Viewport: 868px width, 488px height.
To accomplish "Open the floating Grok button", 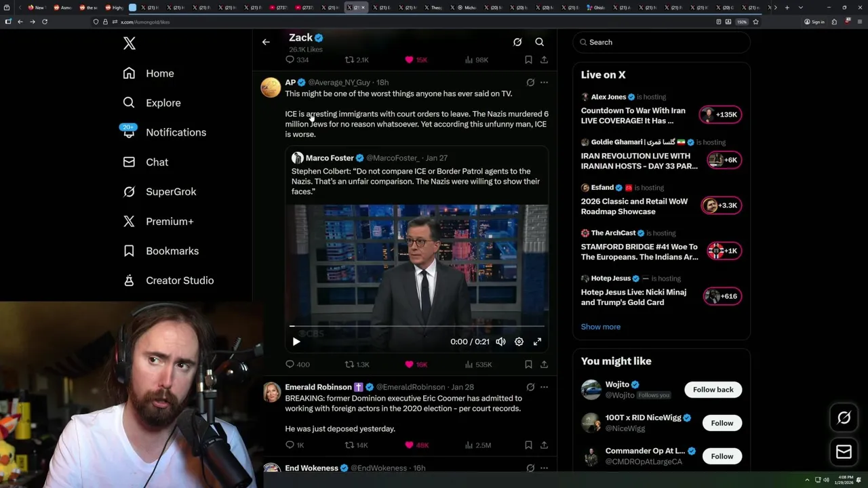I will tap(844, 418).
